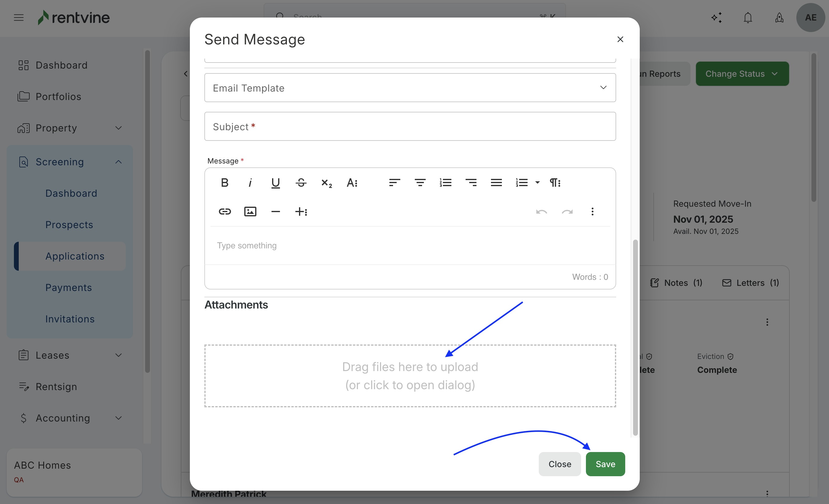The width and height of the screenshot is (829, 504).
Task: Expand ordered list style dropdown arrow
Action: coord(537,183)
